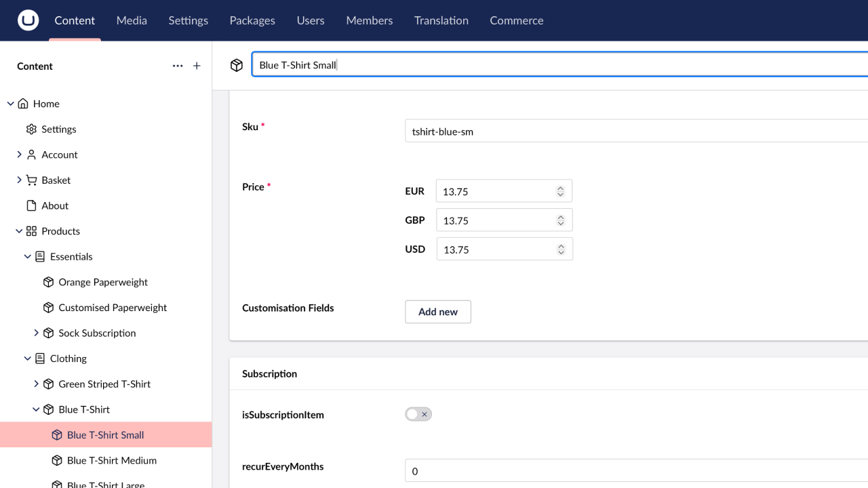Click the Basket shopping cart icon

pos(31,180)
